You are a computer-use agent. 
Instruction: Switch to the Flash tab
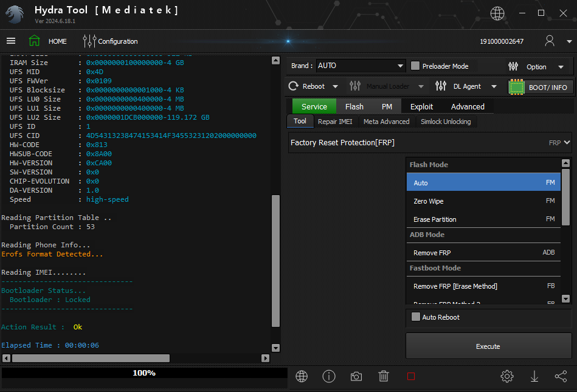pyautogui.click(x=354, y=106)
